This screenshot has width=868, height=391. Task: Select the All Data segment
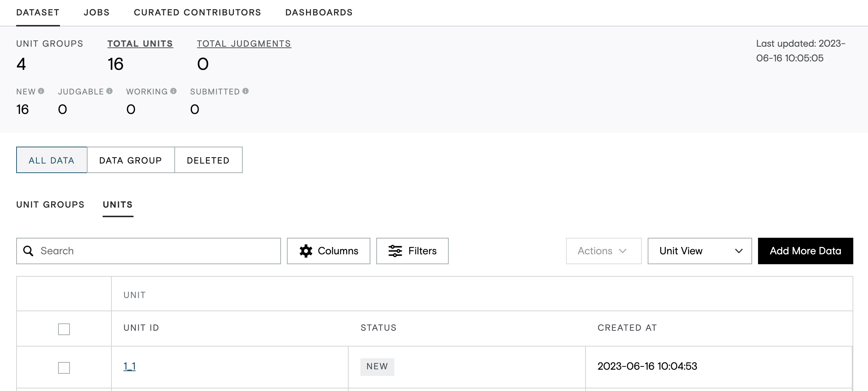click(x=51, y=160)
